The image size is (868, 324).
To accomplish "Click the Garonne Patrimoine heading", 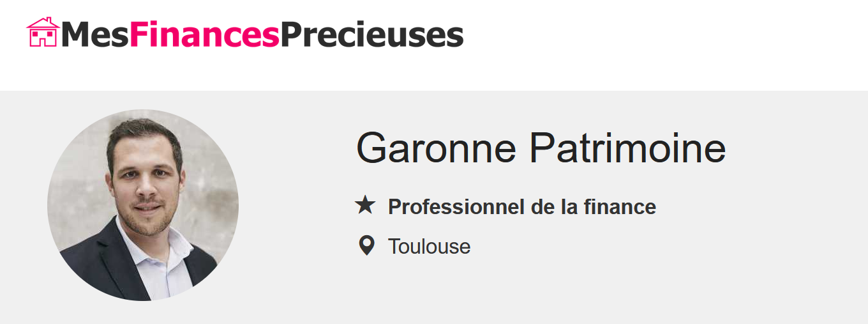I will (541, 148).
